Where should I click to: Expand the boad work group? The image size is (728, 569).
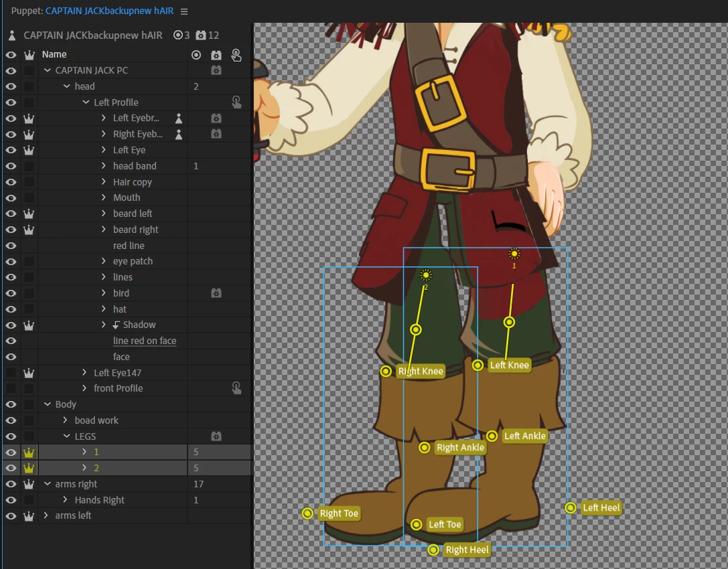click(x=65, y=420)
